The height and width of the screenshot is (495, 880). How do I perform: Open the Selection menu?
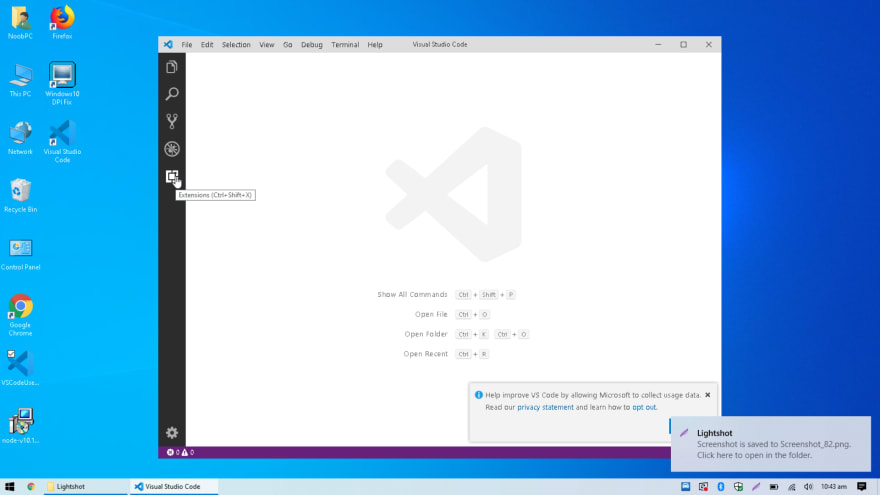236,44
